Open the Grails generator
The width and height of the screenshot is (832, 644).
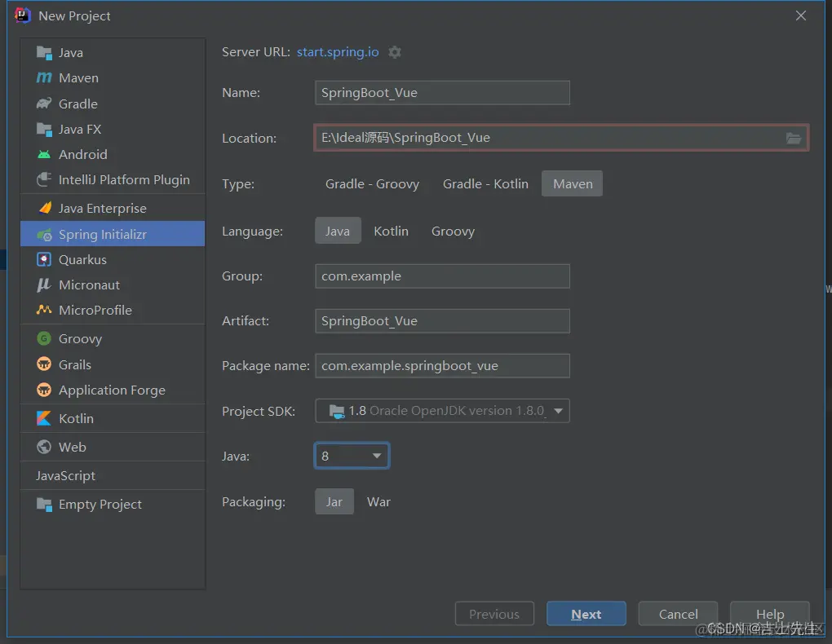pyautogui.click(x=74, y=364)
